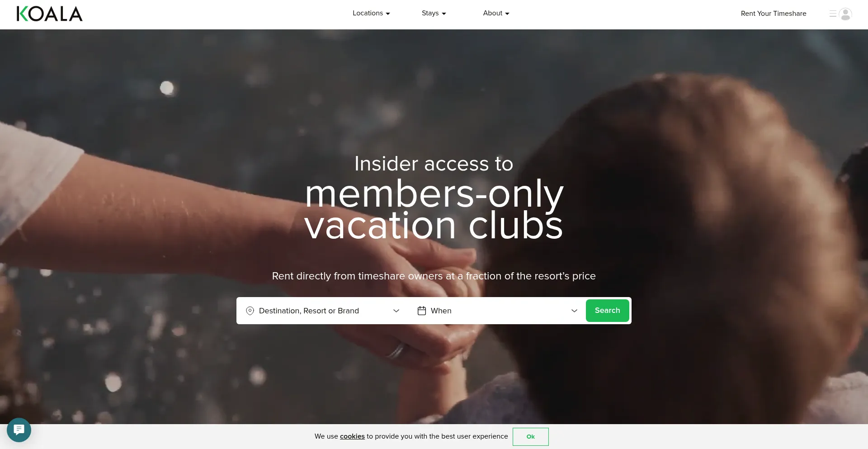
Task: Click the calendar icon next to When
Action: pyautogui.click(x=422, y=311)
